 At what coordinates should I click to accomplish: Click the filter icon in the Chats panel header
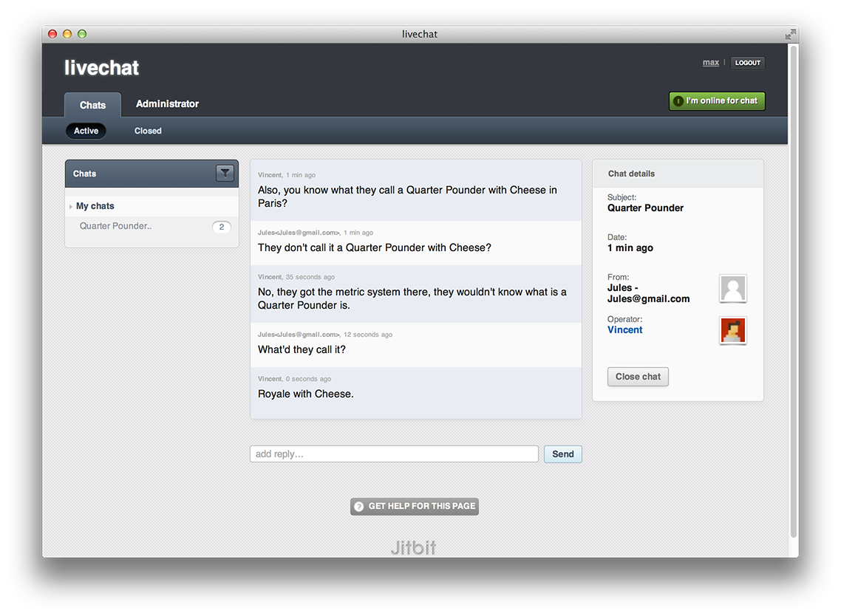[225, 173]
